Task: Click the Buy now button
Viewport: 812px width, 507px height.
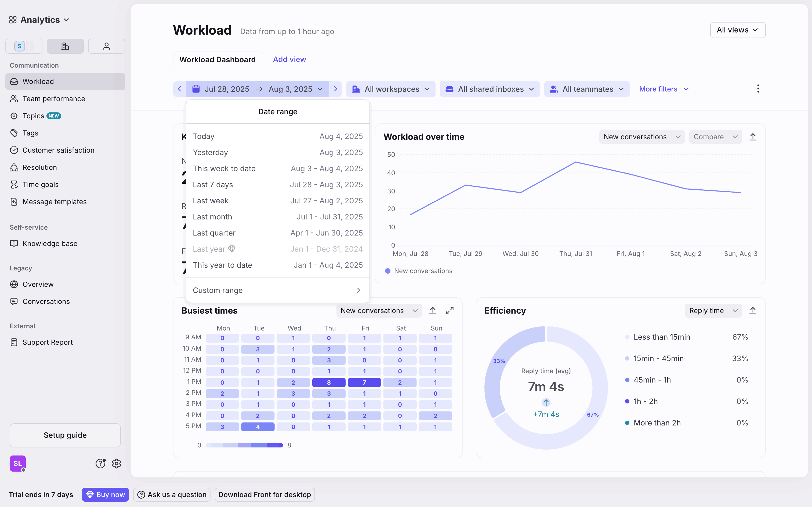Action: pyautogui.click(x=105, y=495)
